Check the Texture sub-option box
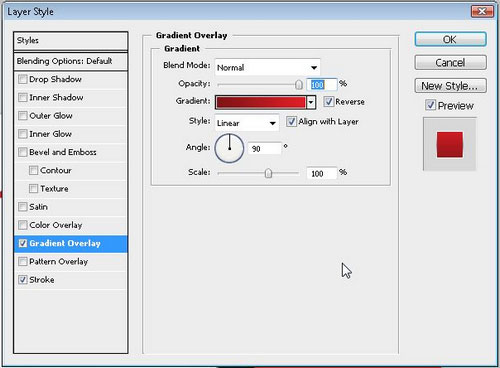 (33, 189)
